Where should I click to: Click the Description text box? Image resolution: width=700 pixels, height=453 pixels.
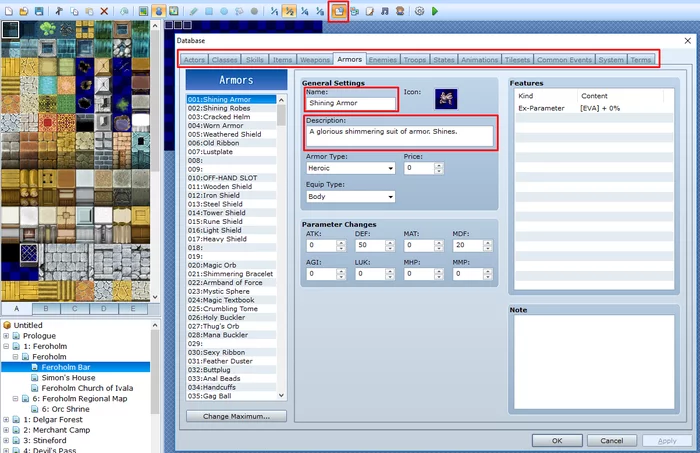[400, 136]
